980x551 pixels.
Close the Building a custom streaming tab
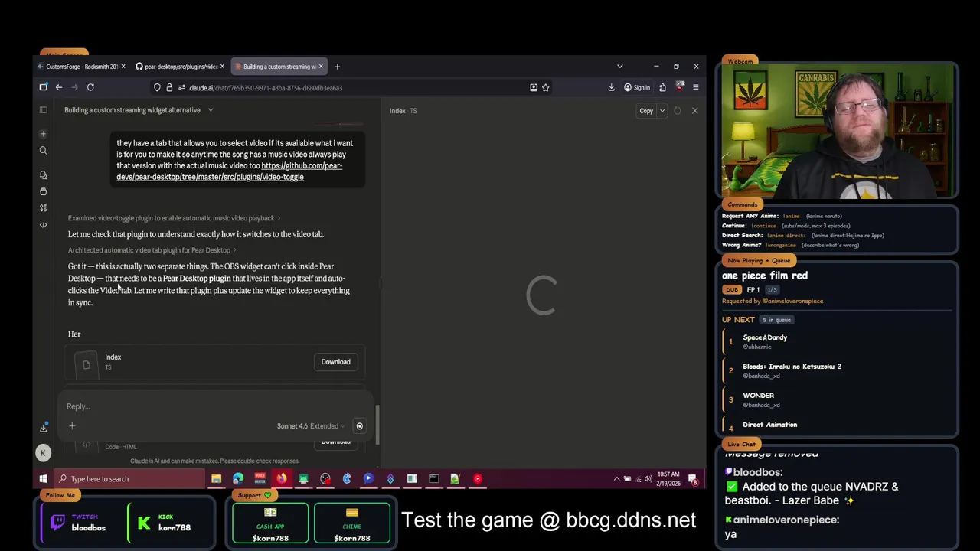tap(321, 67)
